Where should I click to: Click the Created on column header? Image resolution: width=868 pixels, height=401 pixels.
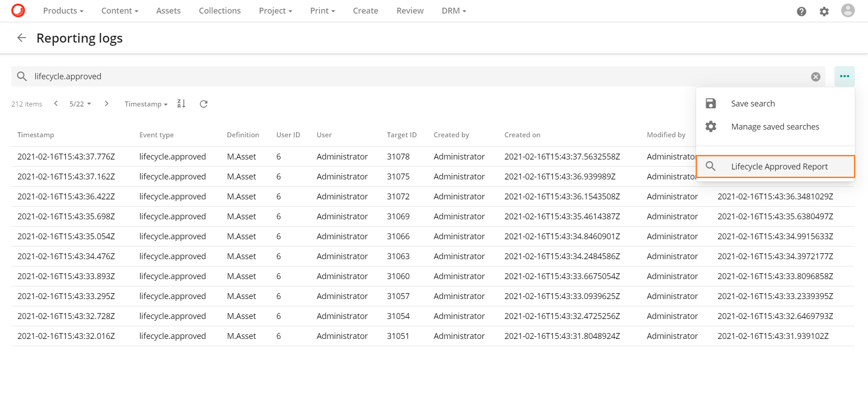coord(522,135)
